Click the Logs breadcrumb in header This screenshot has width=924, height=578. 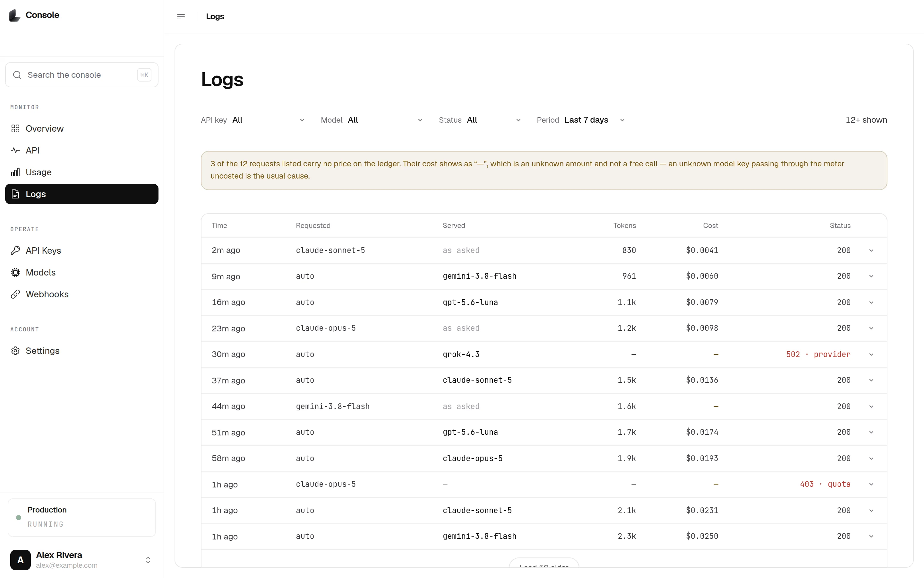click(215, 16)
